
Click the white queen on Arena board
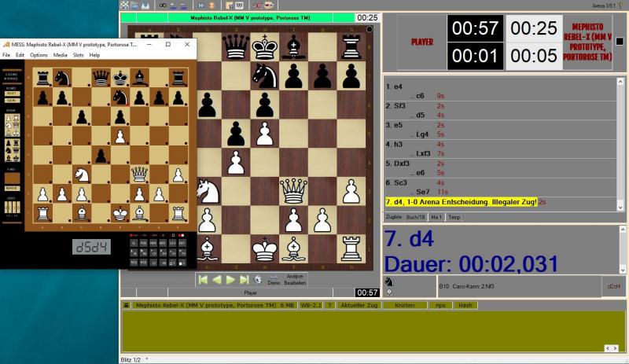click(293, 190)
